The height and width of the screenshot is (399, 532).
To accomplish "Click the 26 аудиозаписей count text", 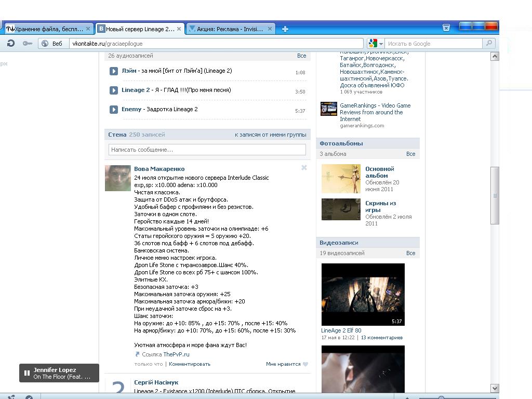I will [x=130, y=56].
